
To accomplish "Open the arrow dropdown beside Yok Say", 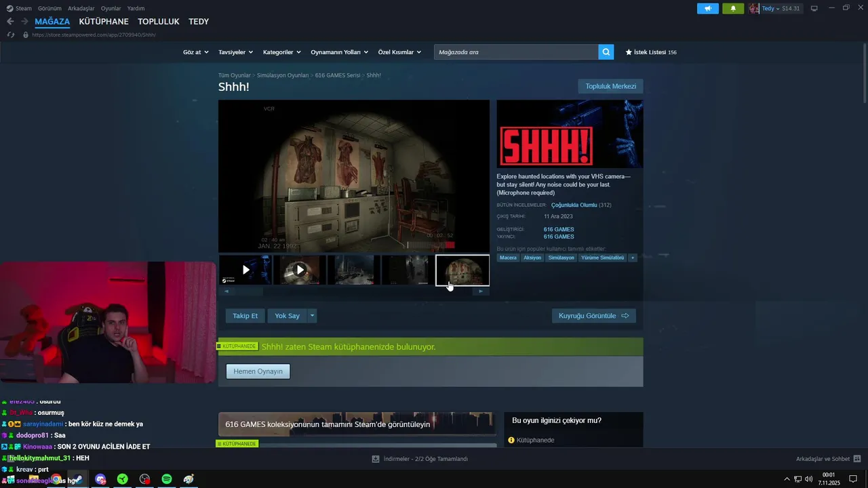I will (x=312, y=316).
